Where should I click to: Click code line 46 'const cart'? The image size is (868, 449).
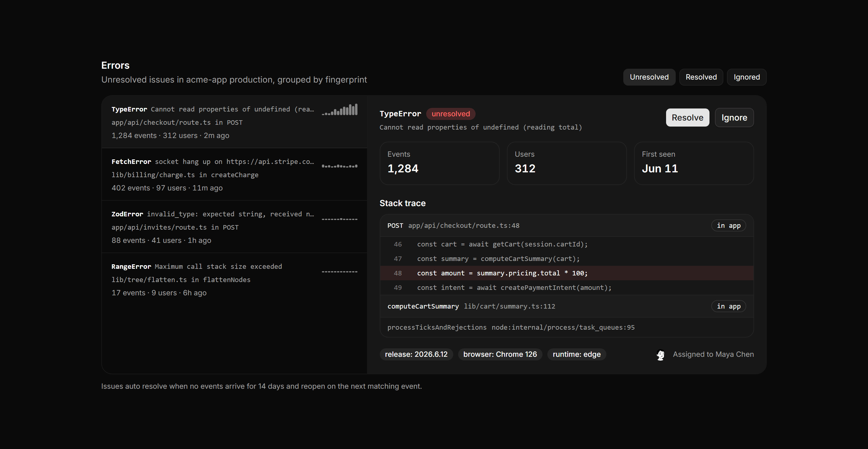point(566,244)
